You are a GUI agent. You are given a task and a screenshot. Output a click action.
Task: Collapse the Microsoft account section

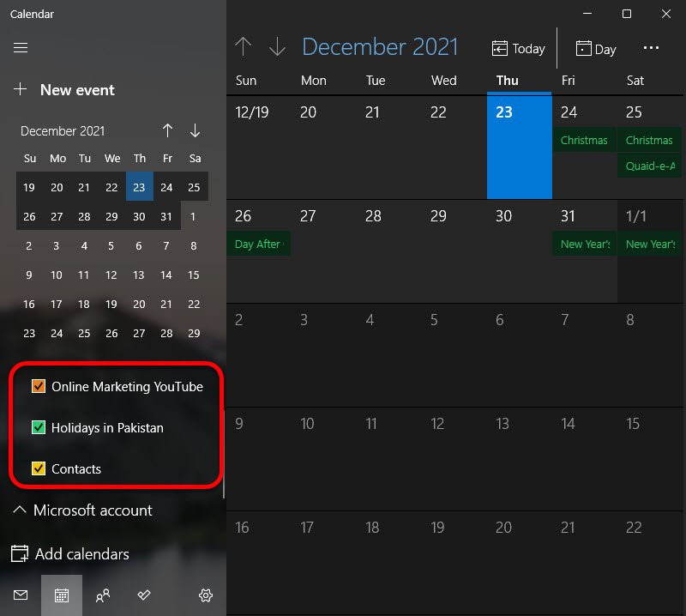tap(83, 510)
